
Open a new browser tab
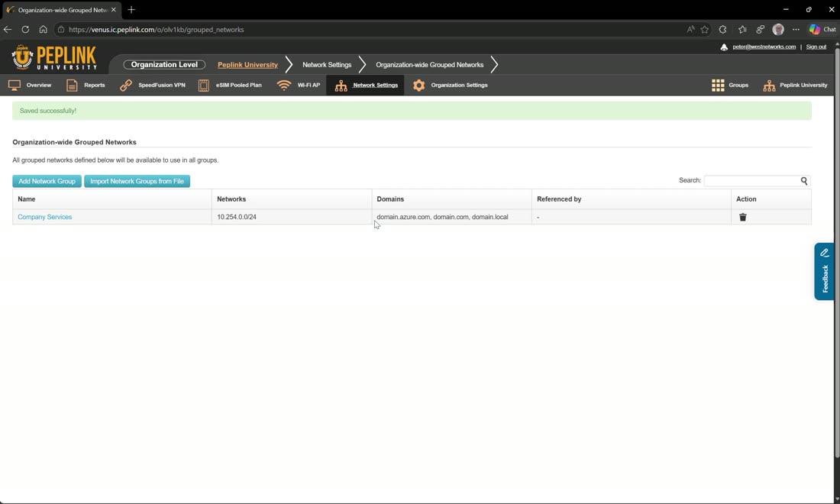click(x=131, y=10)
